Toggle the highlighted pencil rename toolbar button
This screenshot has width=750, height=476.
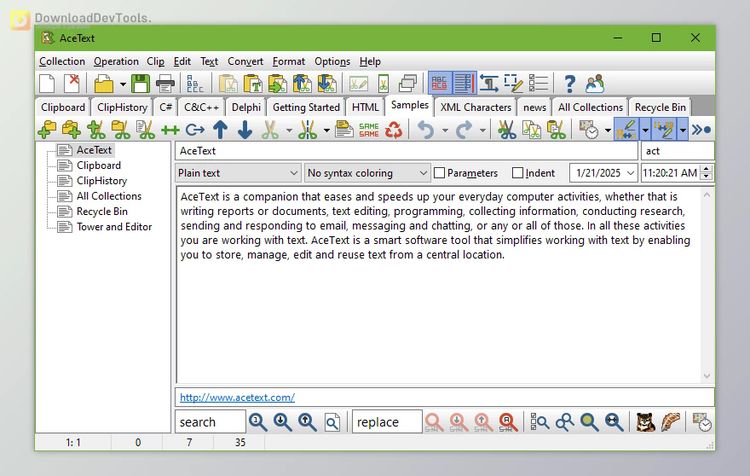(627, 130)
